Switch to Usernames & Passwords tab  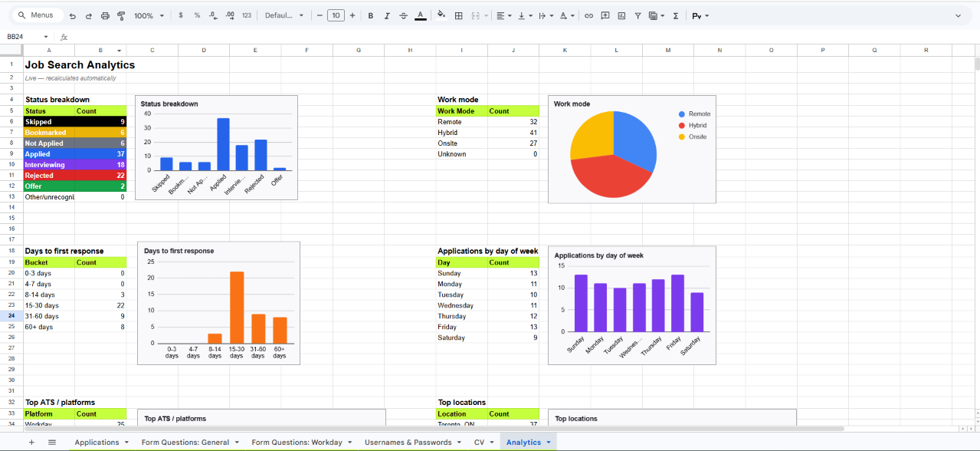tap(408, 443)
